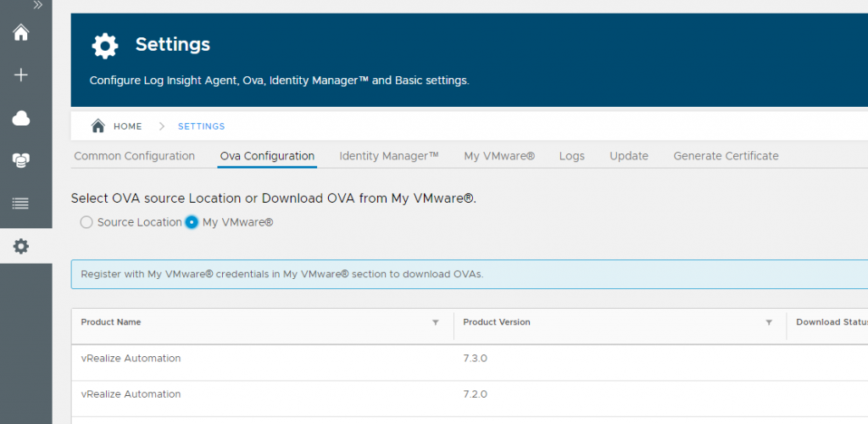
Task: Expand the sidebar with the double chevron
Action: 37,5
